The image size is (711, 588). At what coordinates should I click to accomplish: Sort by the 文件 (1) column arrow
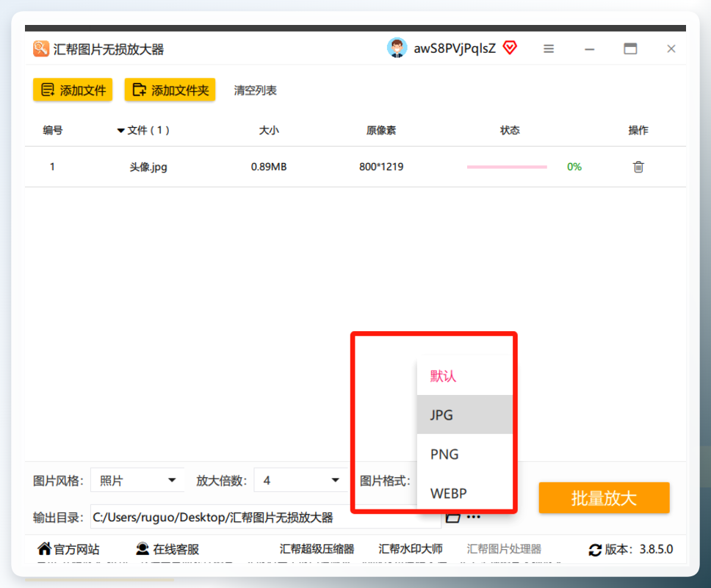coord(120,131)
